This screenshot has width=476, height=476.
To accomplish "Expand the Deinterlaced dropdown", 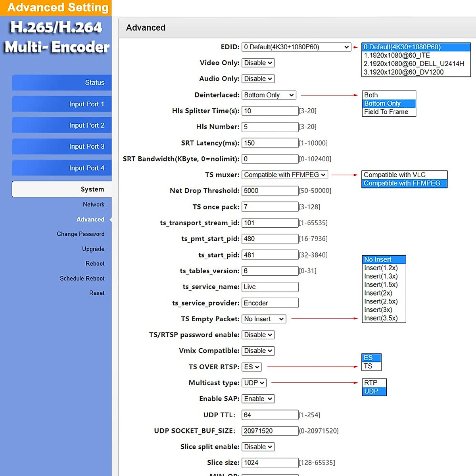I will point(269,95).
